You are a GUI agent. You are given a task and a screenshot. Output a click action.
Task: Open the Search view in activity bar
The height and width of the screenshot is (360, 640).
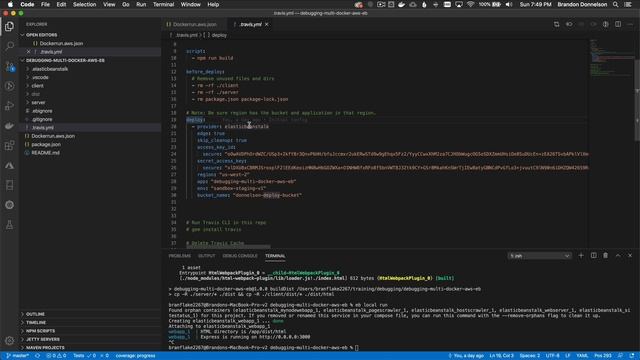tap(9, 46)
